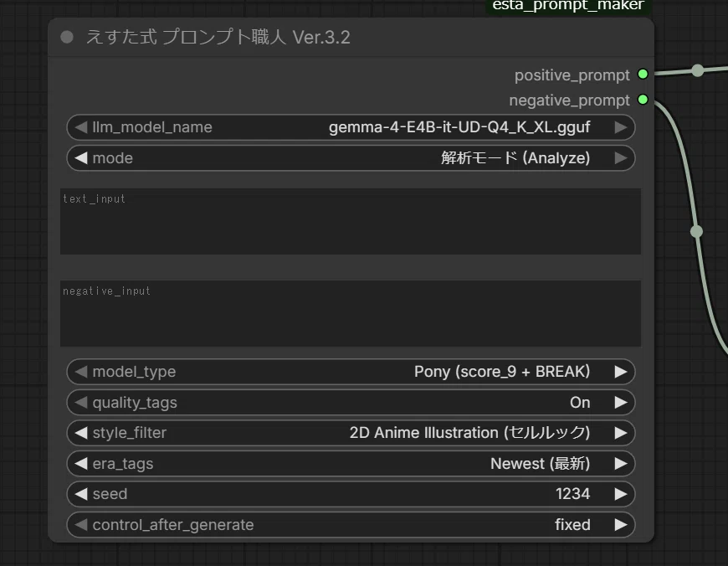Next model_type option right arrow

(x=621, y=372)
